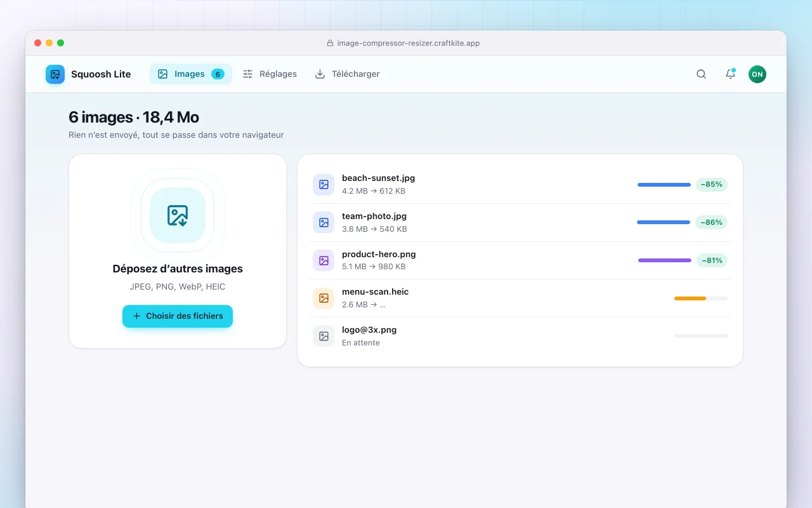This screenshot has height=508, width=812.
Task: Click the "En attente" status text
Action: click(361, 343)
